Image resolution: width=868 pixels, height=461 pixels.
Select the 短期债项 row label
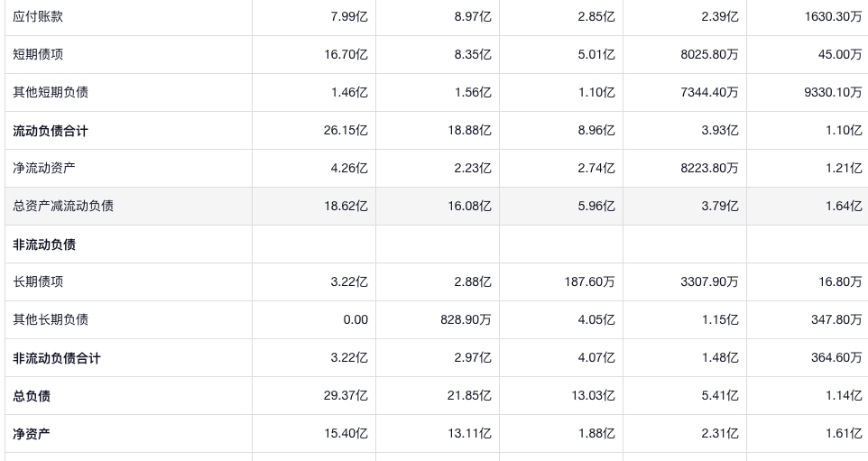tap(38, 54)
